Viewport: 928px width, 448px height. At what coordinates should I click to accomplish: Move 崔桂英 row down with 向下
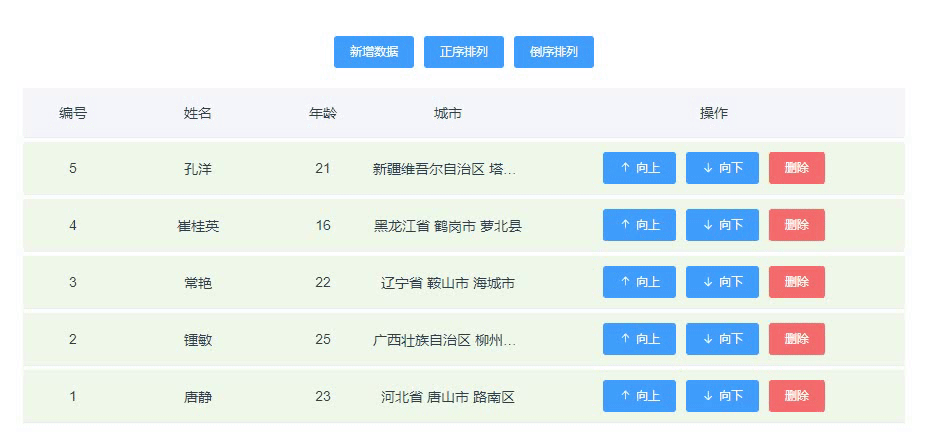[x=722, y=225]
